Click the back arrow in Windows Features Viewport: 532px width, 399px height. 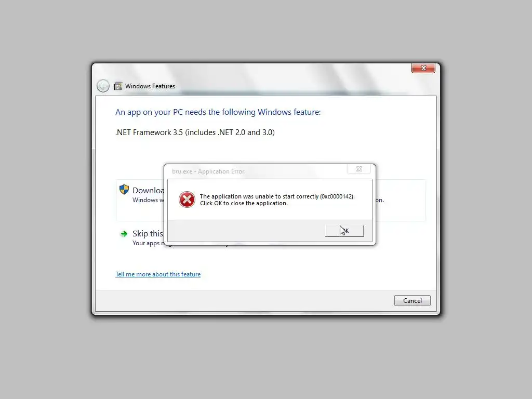tap(103, 86)
